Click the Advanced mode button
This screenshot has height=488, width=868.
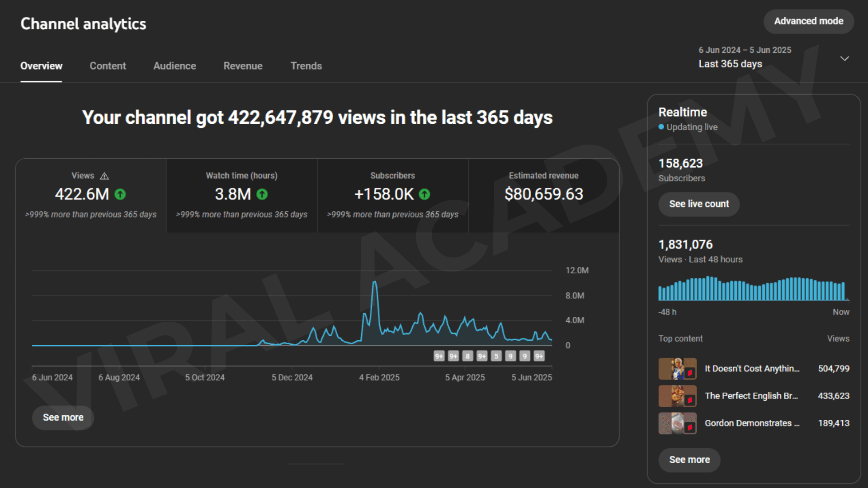(808, 21)
